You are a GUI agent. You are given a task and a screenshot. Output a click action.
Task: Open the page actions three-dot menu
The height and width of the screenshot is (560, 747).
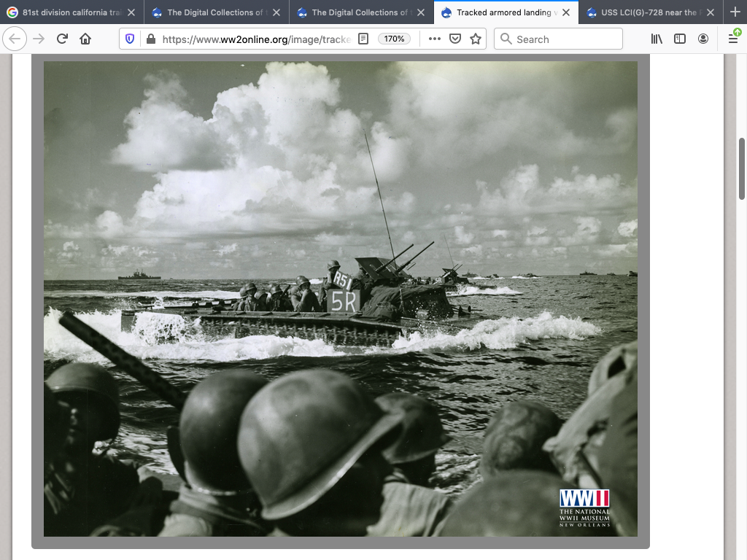[x=435, y=39]
